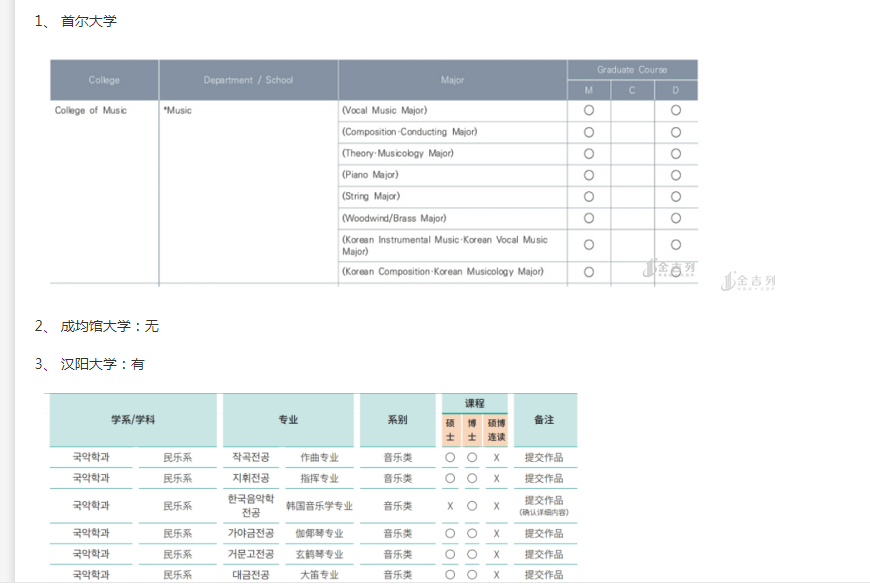Choose M circle in String Major row
870x584 pixels.
coord(589,196)
